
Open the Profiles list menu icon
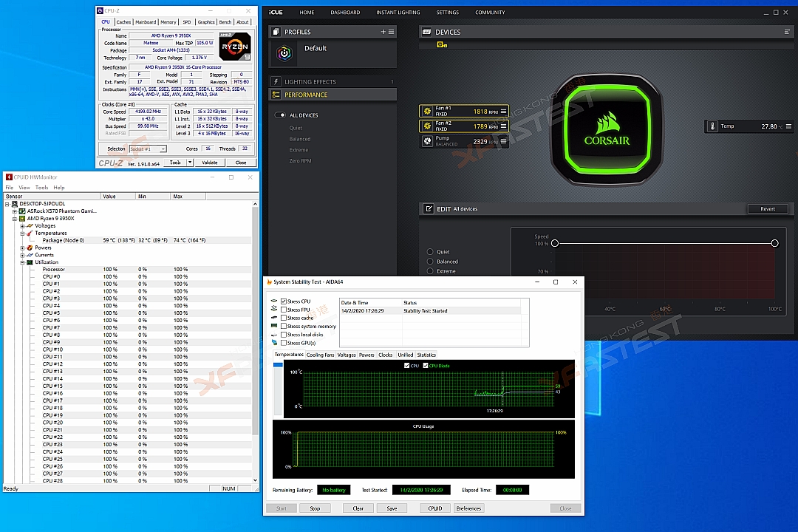coord(392,32)
